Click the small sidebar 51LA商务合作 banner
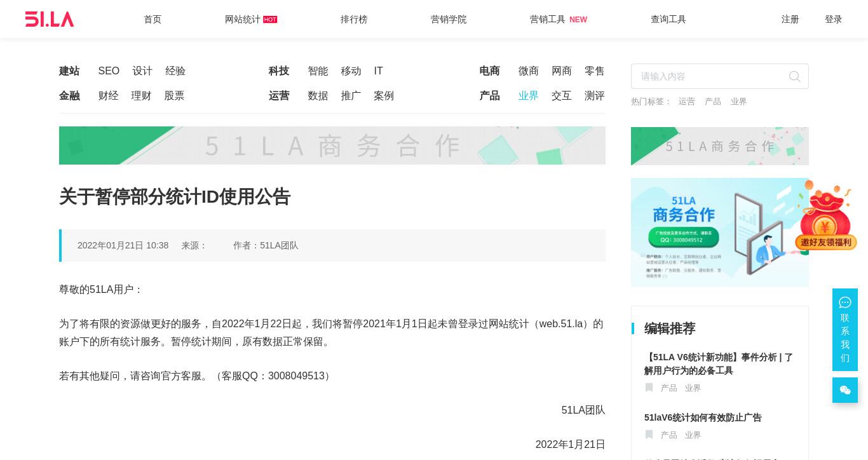This screenshot has height=460, width=868. coord(720,146)
